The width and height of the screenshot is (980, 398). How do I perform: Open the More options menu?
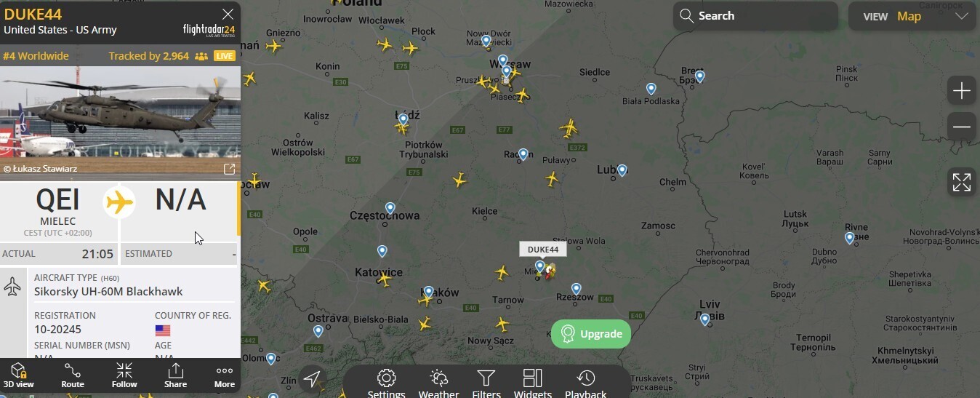click(x=225, y=375)
